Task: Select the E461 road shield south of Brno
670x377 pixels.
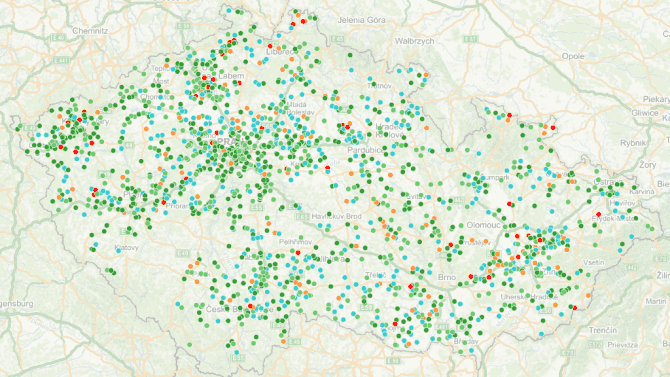Action: pos(442,327)
